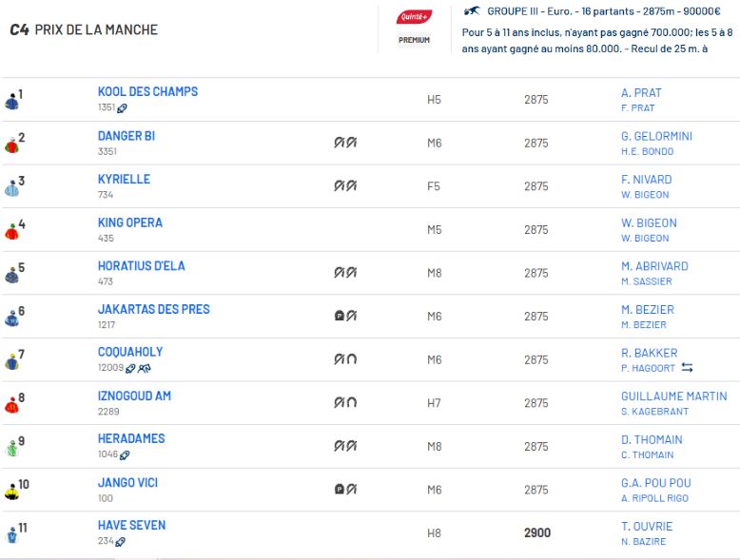Click the shoeing icons in Jakartas Des Pres row

click(x=345, y=316)
